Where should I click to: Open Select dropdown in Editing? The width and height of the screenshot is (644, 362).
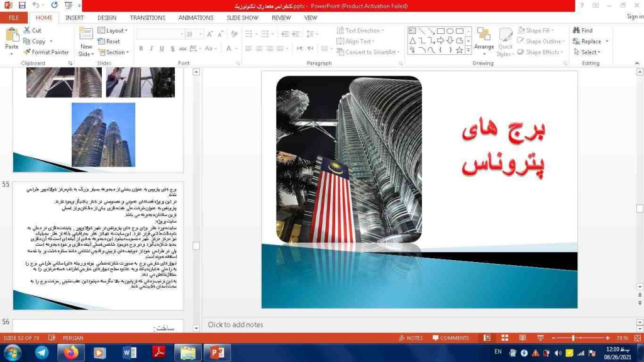pos(587,52)
